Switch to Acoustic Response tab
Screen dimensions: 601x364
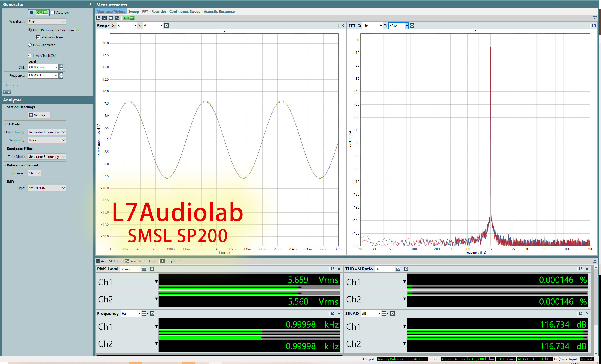[x=219, y=11]
